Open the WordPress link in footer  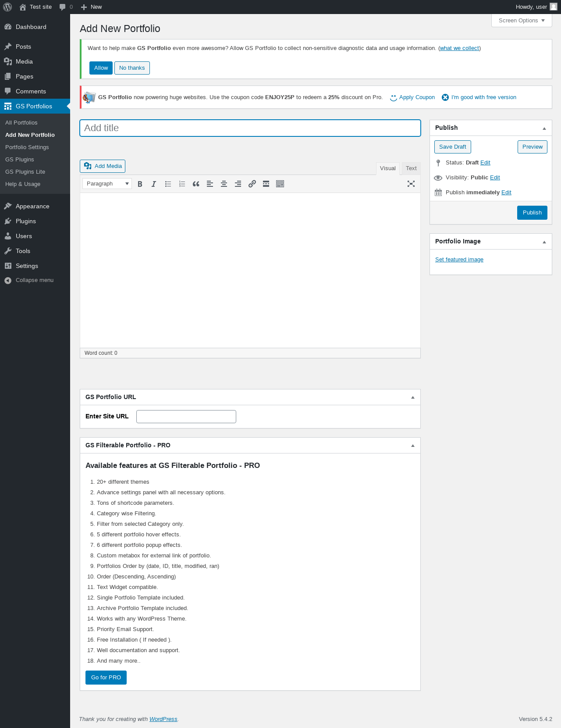click(163, 719)
